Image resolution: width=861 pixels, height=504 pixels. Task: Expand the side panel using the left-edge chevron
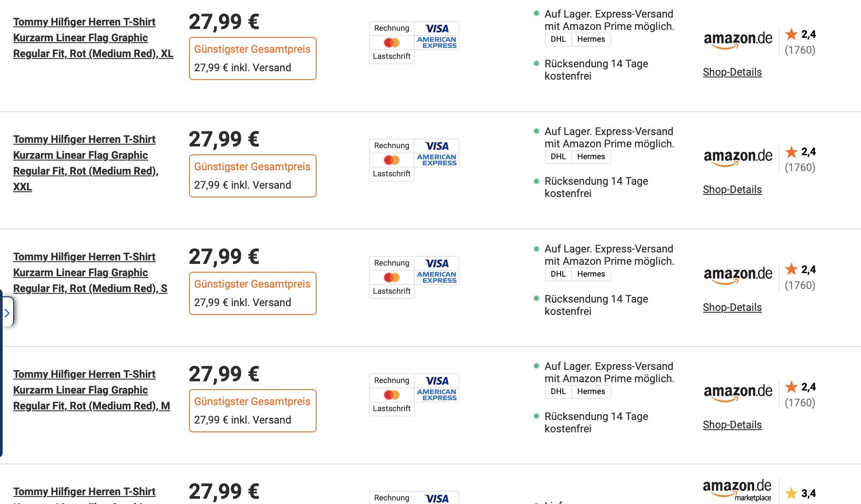[x=7, y=313]
